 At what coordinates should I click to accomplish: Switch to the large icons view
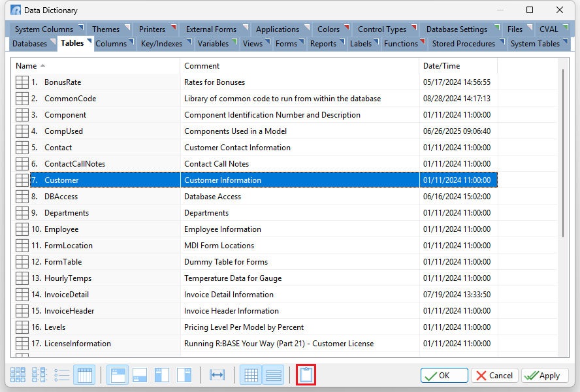pyautogui.click(x=18, y=375)
